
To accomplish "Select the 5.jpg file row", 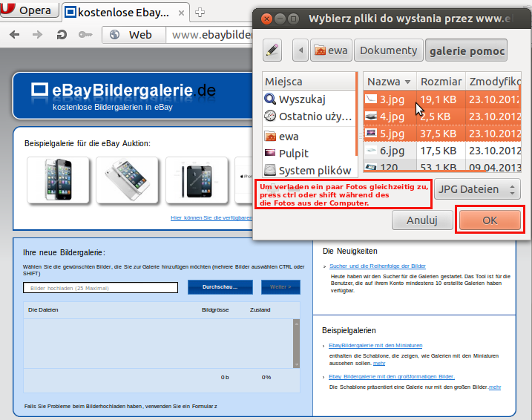I will point(442,134).
